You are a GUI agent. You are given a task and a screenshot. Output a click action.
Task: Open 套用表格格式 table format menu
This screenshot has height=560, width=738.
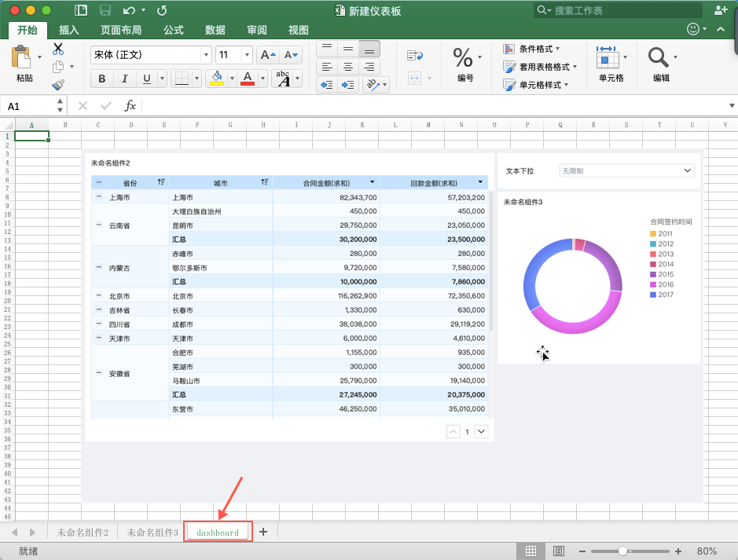(540, 67)
